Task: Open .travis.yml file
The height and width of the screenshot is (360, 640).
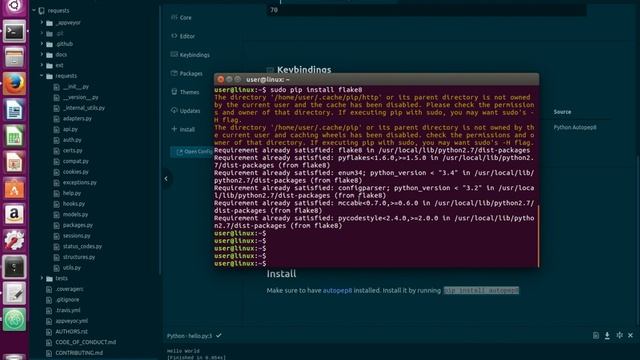Action: tap(68, 310)
